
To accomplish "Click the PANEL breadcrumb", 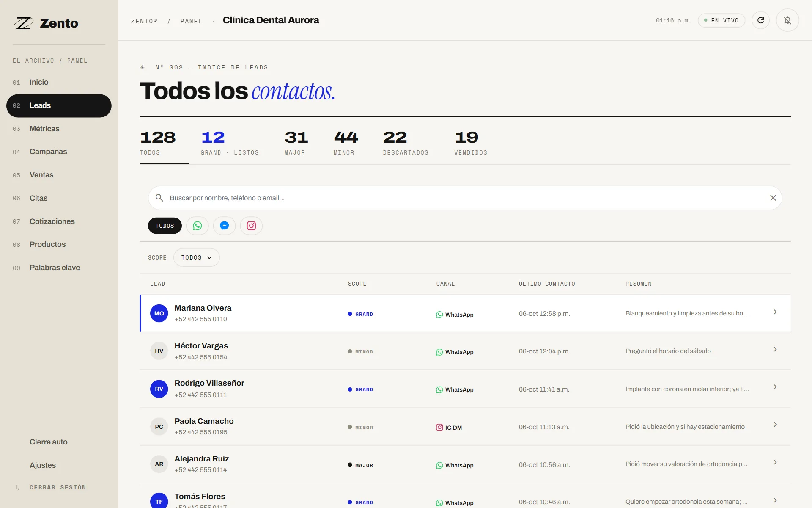I will point(191,21).
